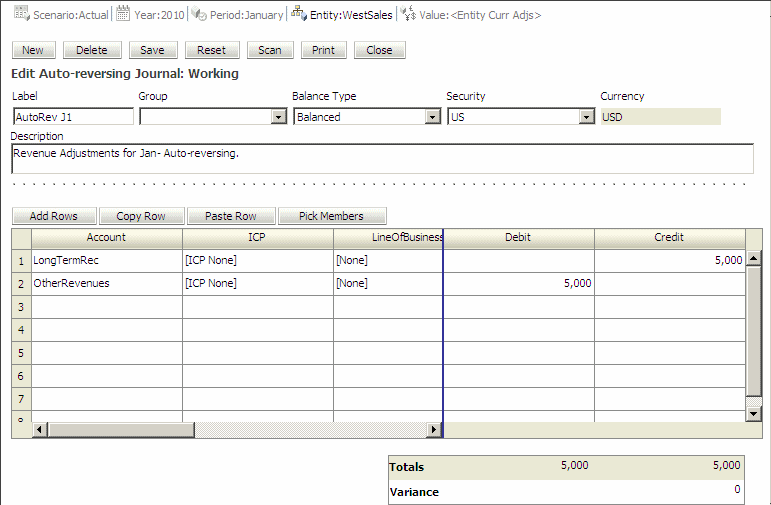Screen dimensions: 771x505
Task: Click the empty Debit cell in row 1
Action: [519, 261]
